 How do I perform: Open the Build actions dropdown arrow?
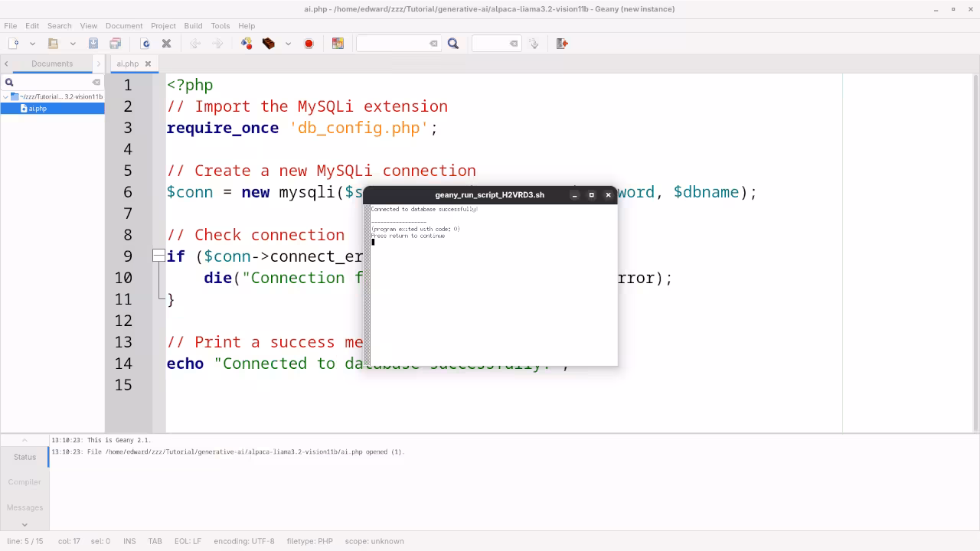288,44
